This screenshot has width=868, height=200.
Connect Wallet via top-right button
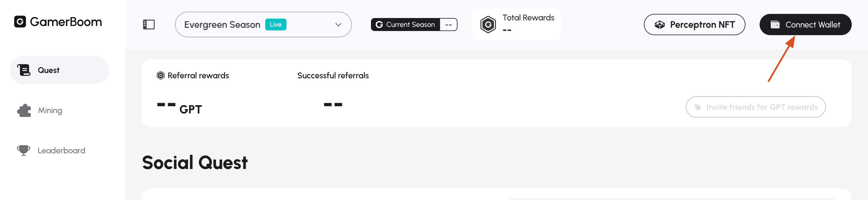[805, 25]
